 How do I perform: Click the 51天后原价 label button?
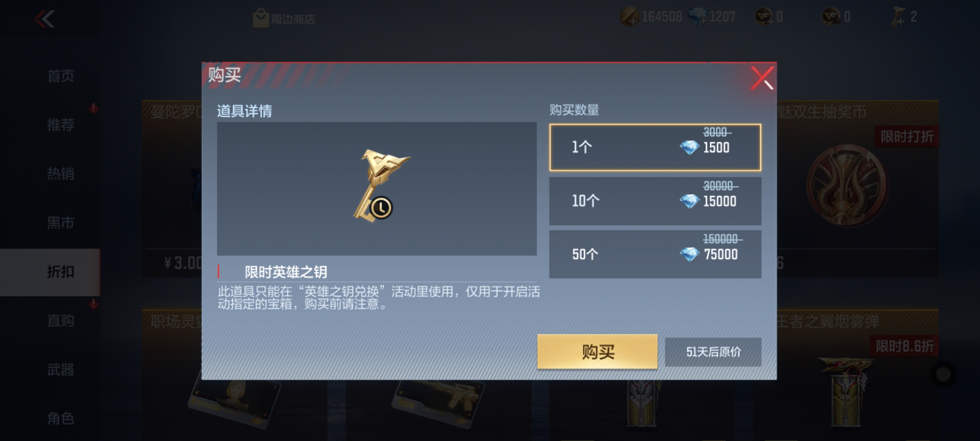point(713,352)
